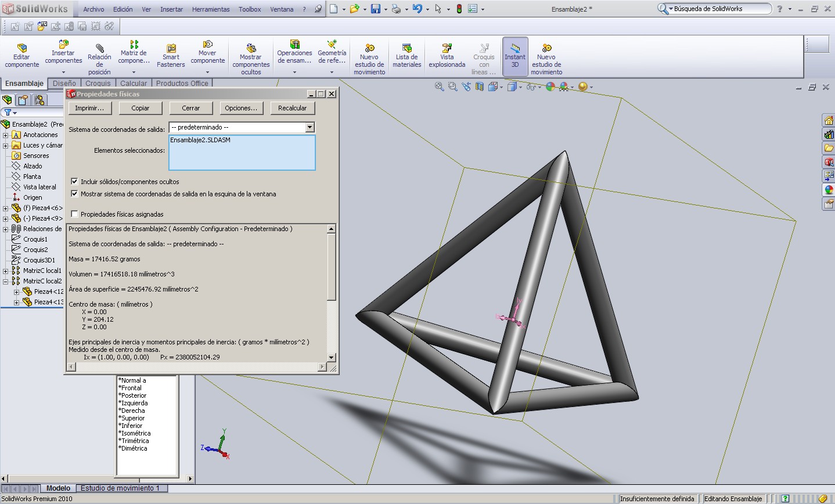Uncheck Incluir sólidos/componentes ocultos
This screenshot has height=504, width=835.
coord(74,182)
